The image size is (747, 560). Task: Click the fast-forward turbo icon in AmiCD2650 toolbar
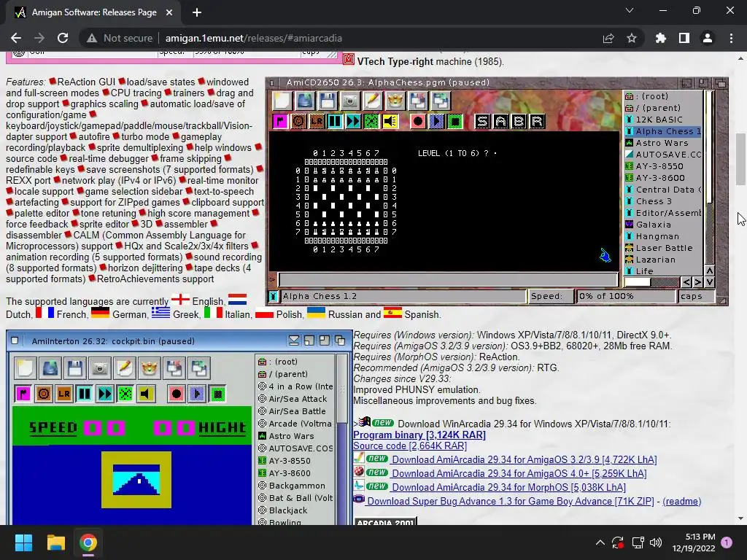(353, 122)
